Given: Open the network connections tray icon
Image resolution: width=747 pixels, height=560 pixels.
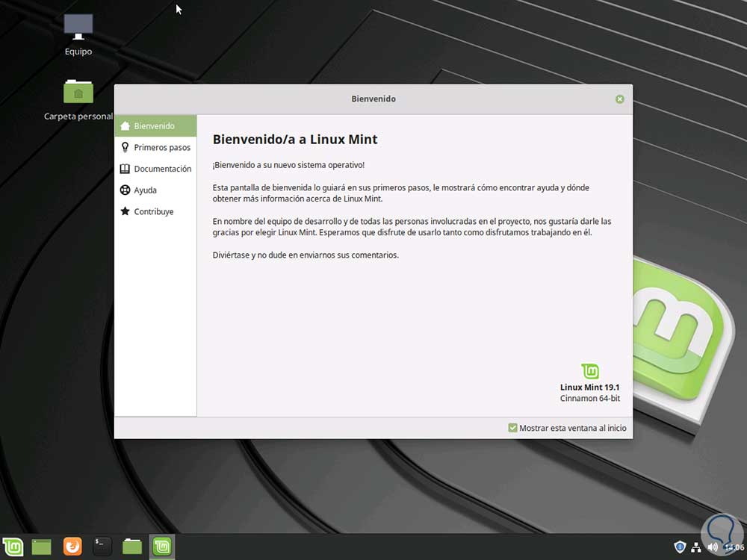Looking at the screenshot, I should point(696,547).
